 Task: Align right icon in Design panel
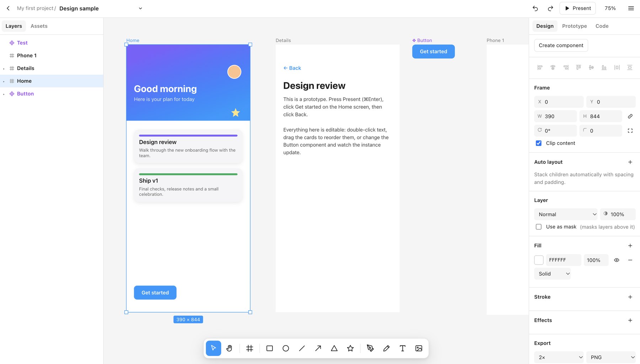(566, 67)
